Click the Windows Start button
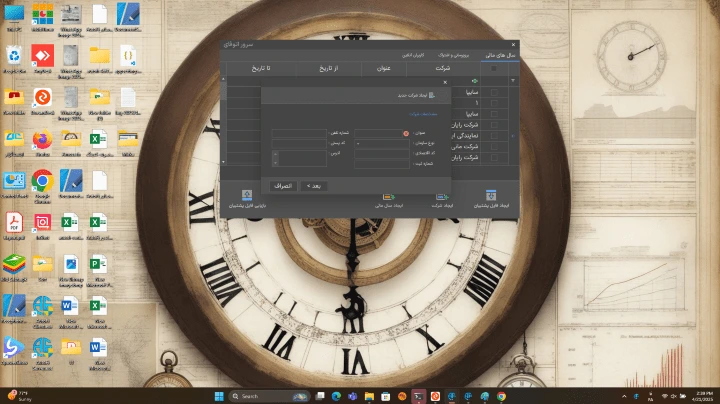 pos(219,396)
